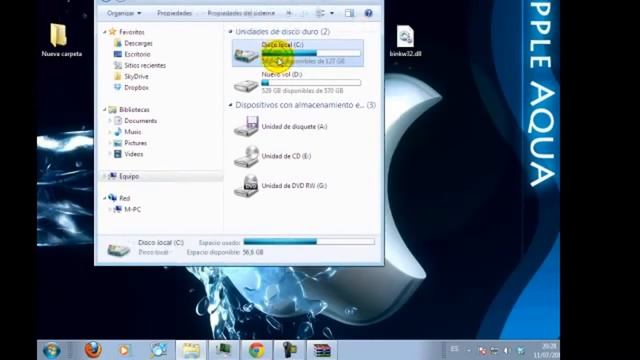Open WinRAR from the taskbar

[322, 350]
